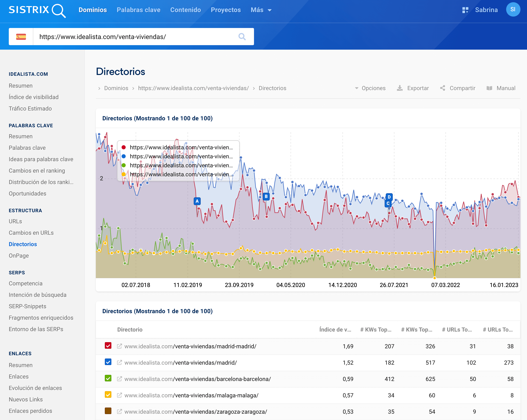Image resolution: width=527 pixels, height=420 pixels.
Task: Open the Opciones dropdown
Action: click(x=370, y=88)
